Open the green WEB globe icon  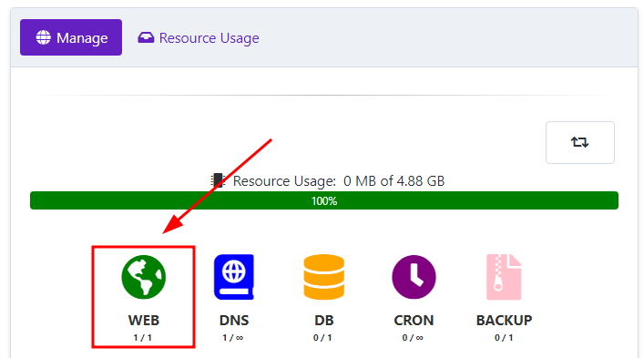click(143, 277)
